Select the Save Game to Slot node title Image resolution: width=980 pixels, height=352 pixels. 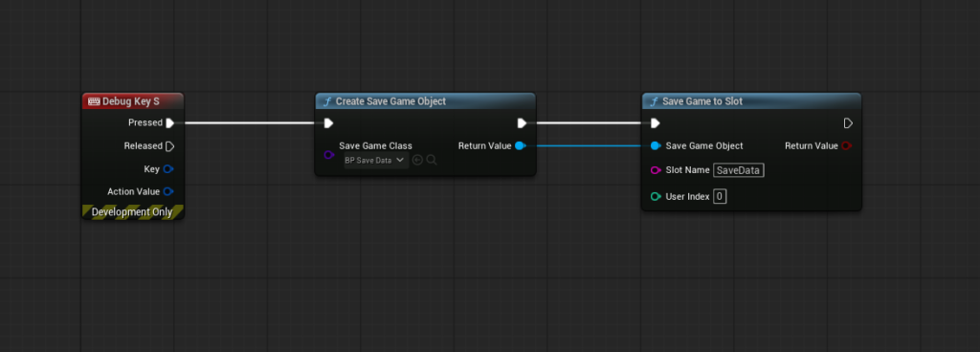(702, 101)
